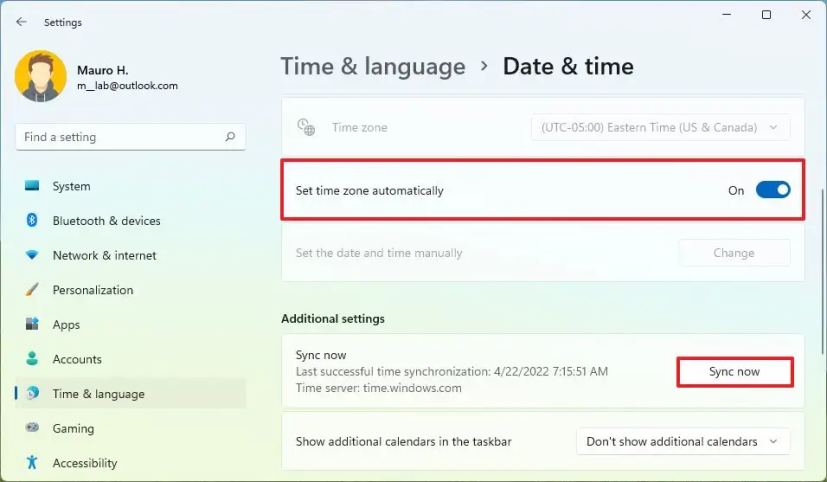Click Set time zone automatically label
The width and height of the screenshot is (827, 482).
(x=369, y=190)
